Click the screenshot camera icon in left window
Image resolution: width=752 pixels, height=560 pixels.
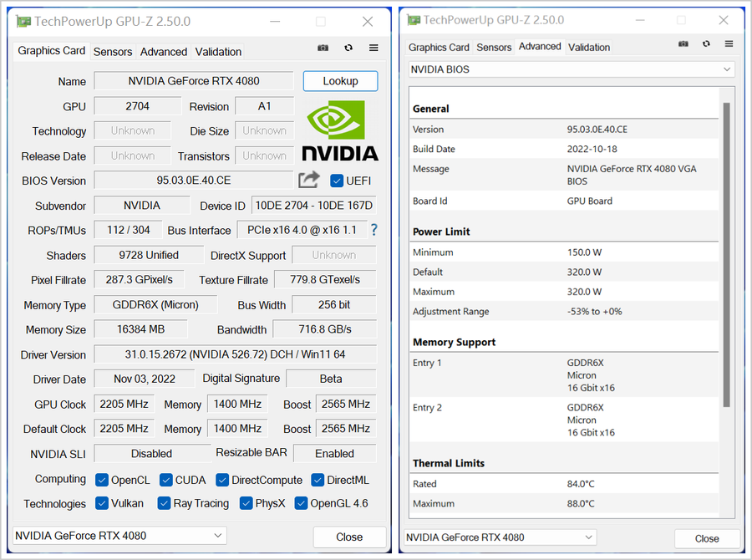pos(323,48)
